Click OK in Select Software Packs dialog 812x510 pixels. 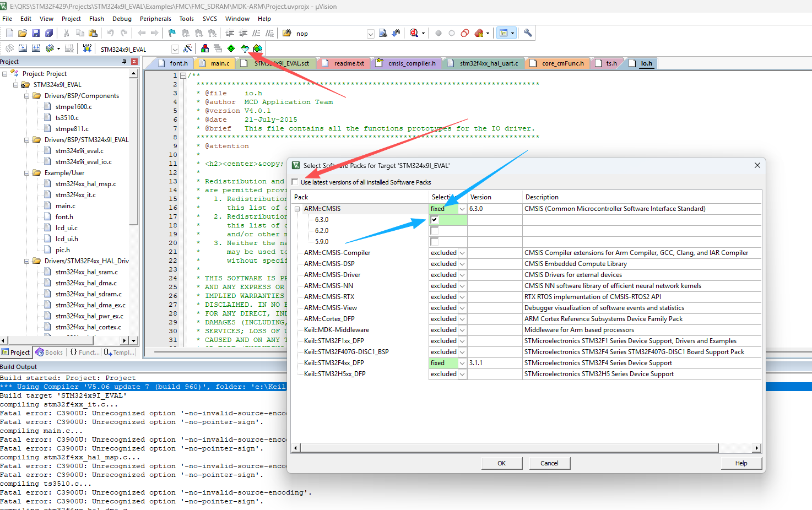(501, 463)
